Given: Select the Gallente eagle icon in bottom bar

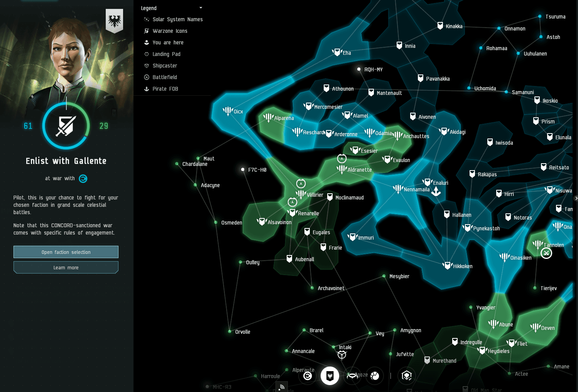Looking at the screenshot, I should [330, 376].
